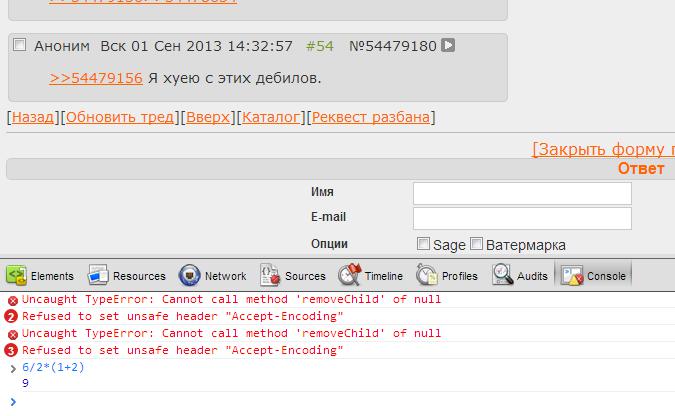The width and height of the screenshot is (675, 416).
Task: Switch to the Sources tab label
Action: pyautogui.click(x=305, y=276)
